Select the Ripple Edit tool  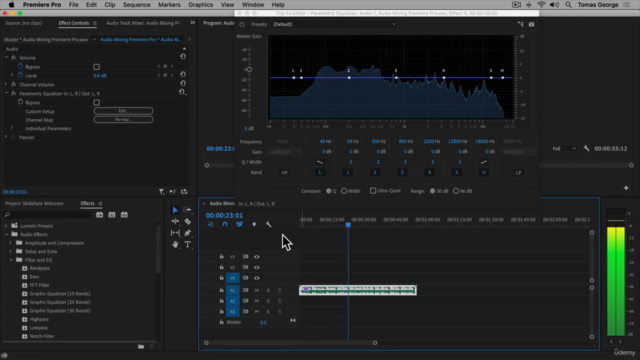(175, 221)
